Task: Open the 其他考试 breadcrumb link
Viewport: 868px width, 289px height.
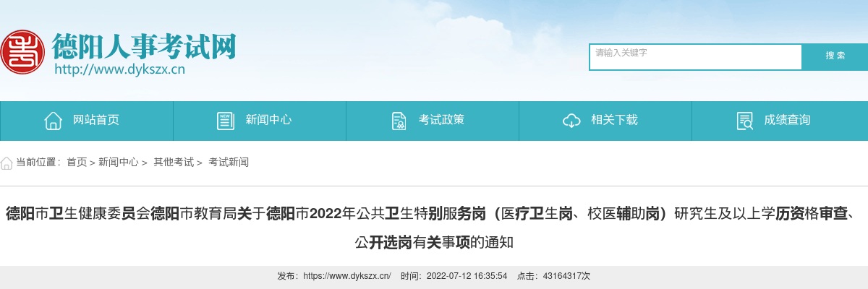Action: click(174, 163)
